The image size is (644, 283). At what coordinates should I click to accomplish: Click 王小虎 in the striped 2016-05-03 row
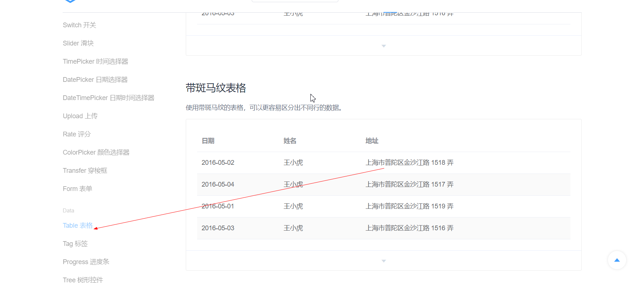point(293,228)
